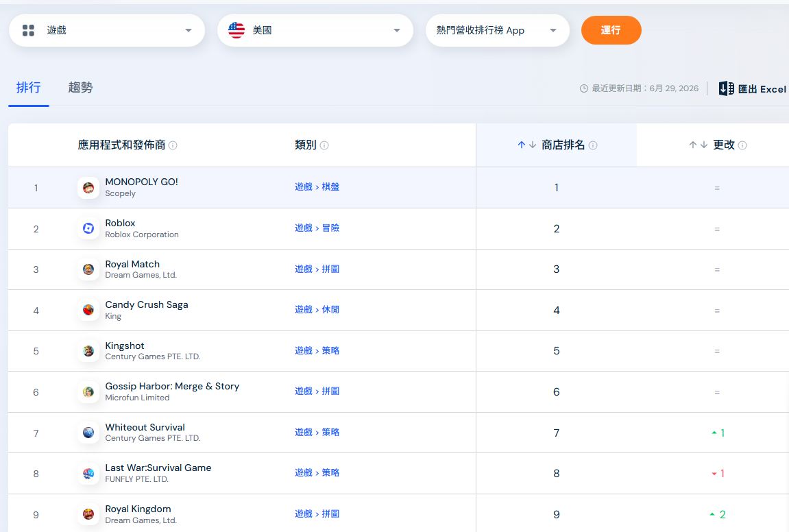
Task: Click Royal Kingdom's green up 2 change
Action: point(718,514)
